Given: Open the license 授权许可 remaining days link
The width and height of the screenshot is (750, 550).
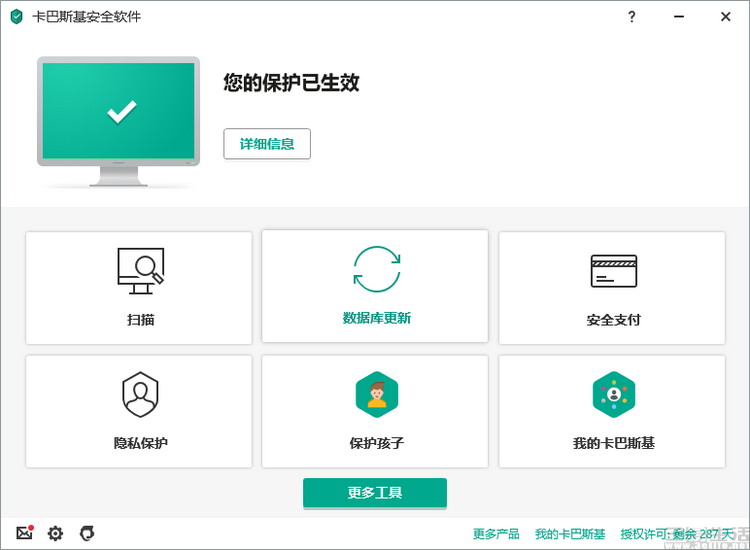Looking at the screenshot, I should [677, 534].
